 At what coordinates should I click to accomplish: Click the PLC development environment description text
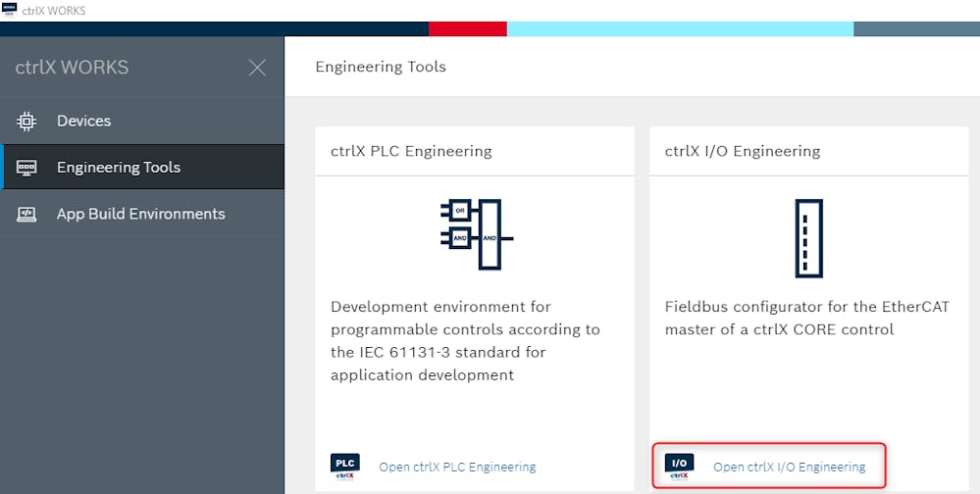465,341
